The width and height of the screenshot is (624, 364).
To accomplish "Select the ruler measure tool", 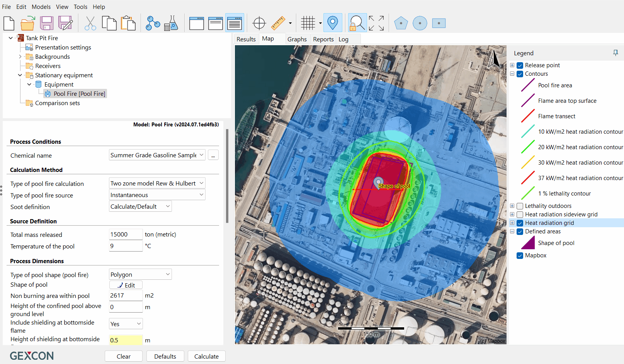I will click(278, 23).
